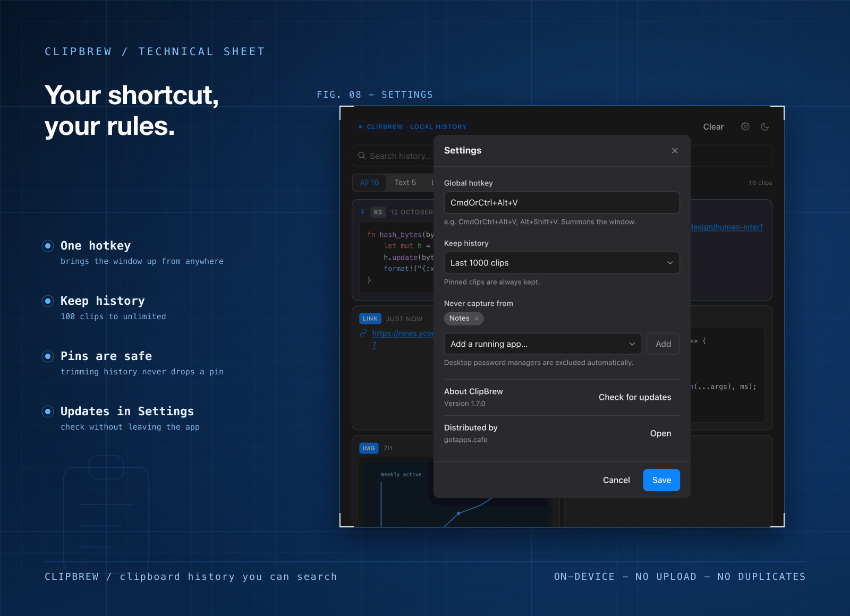Viewport: 850px width, 616px height.
Task: Check for updates
Action: tap(635, 397)
